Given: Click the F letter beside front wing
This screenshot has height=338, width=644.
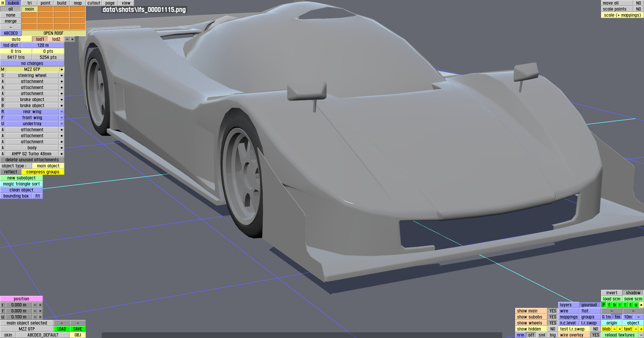Looking at the screenshot, I should [3, 118].
